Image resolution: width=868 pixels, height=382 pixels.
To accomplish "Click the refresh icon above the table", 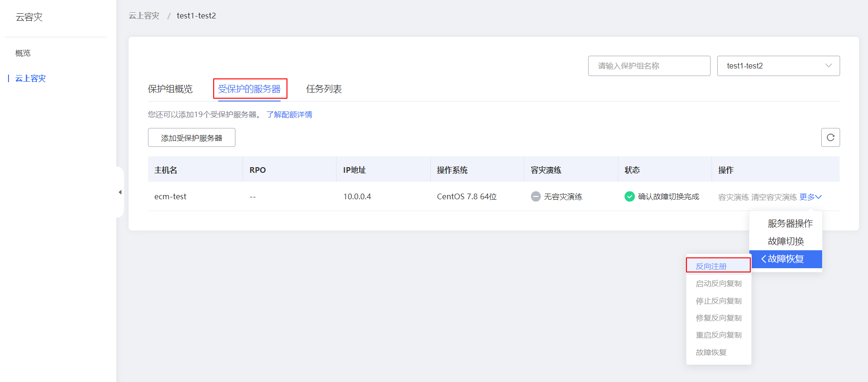I will click(830, 137).
